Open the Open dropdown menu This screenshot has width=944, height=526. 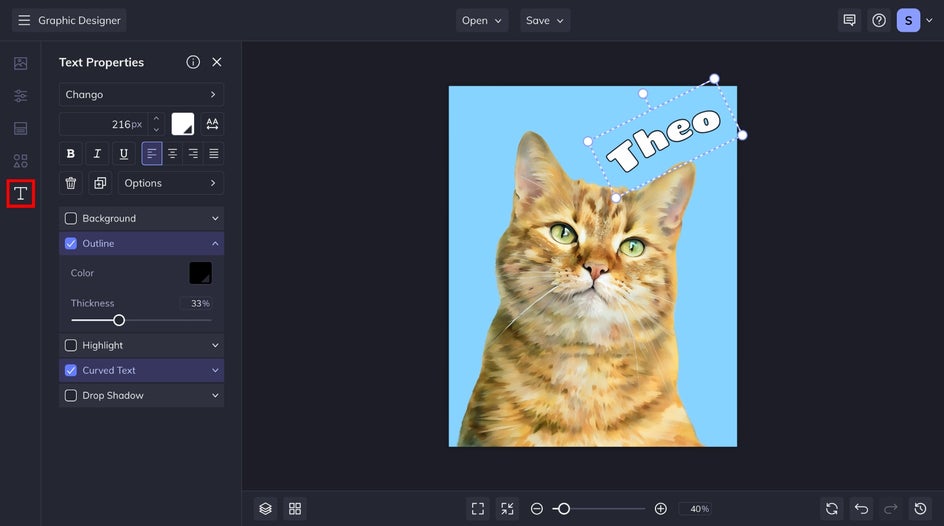click(x=482, y=20)
